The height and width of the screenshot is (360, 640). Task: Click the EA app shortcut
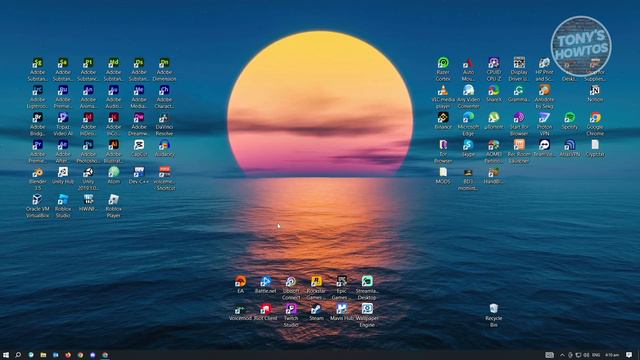[x=240, y=281]
